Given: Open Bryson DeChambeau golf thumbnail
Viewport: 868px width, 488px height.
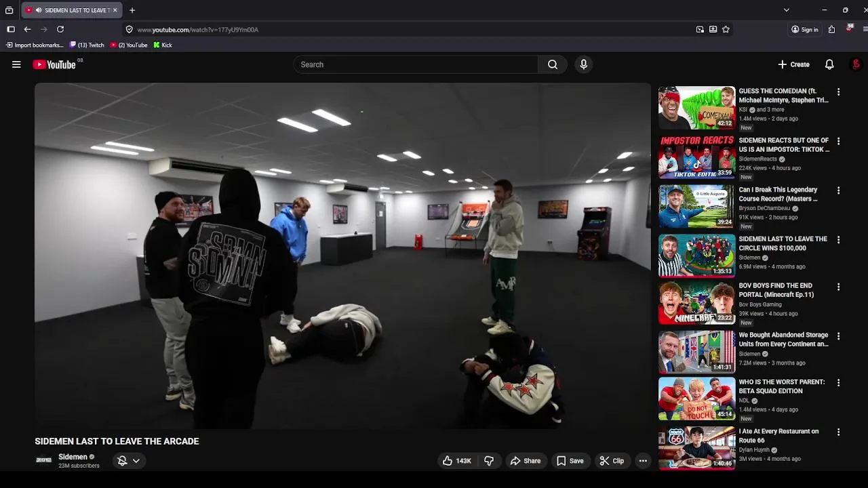Looking at the screenshot, I should (x=696, y=206).
